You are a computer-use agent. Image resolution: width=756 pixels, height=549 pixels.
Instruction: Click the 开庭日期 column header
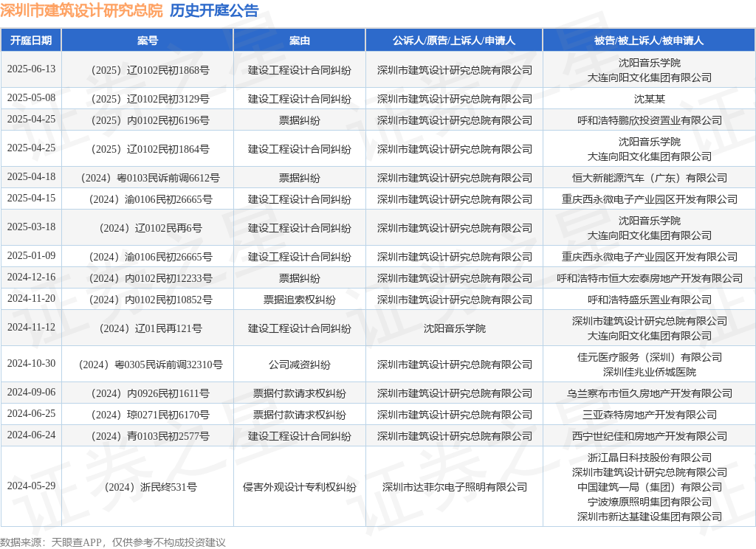[x=31, y=41]
